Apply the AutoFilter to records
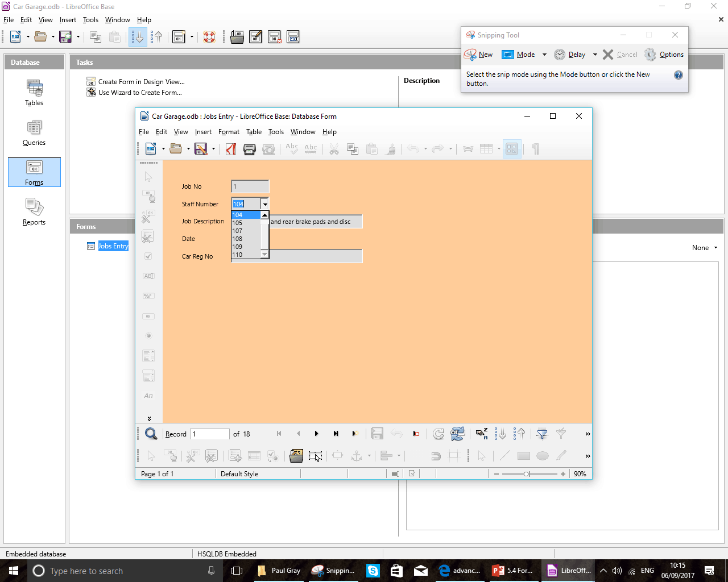 coord(541,434)
